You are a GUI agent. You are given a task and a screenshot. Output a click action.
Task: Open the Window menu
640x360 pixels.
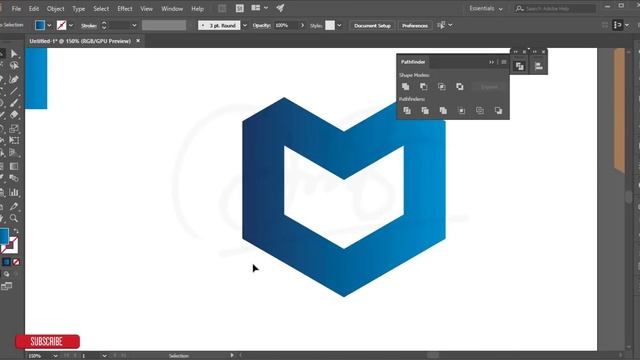coord(172,9)
